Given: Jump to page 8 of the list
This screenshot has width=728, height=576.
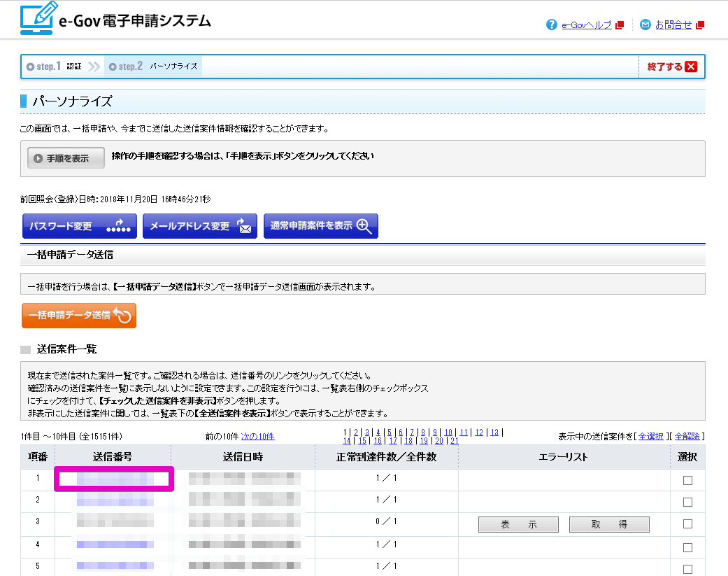Looking at the screenshot, I should (x=423, y=433).
